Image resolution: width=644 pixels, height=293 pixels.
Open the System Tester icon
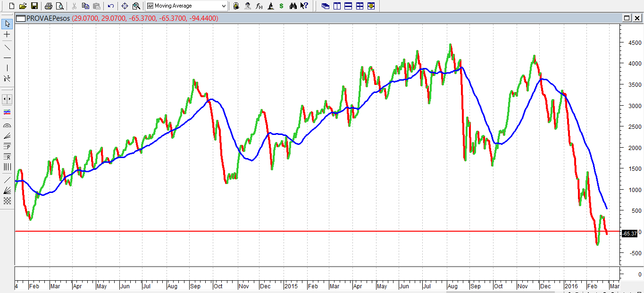(247, 6)
